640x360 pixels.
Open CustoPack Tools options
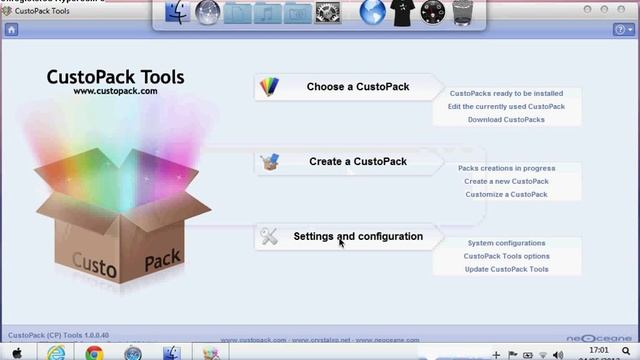pos(506,256)
